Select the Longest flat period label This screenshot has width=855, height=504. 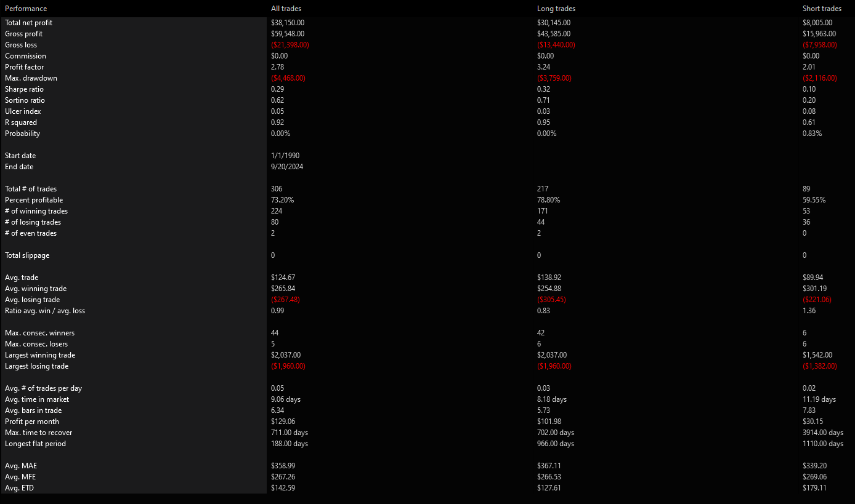tap(35, 444)
